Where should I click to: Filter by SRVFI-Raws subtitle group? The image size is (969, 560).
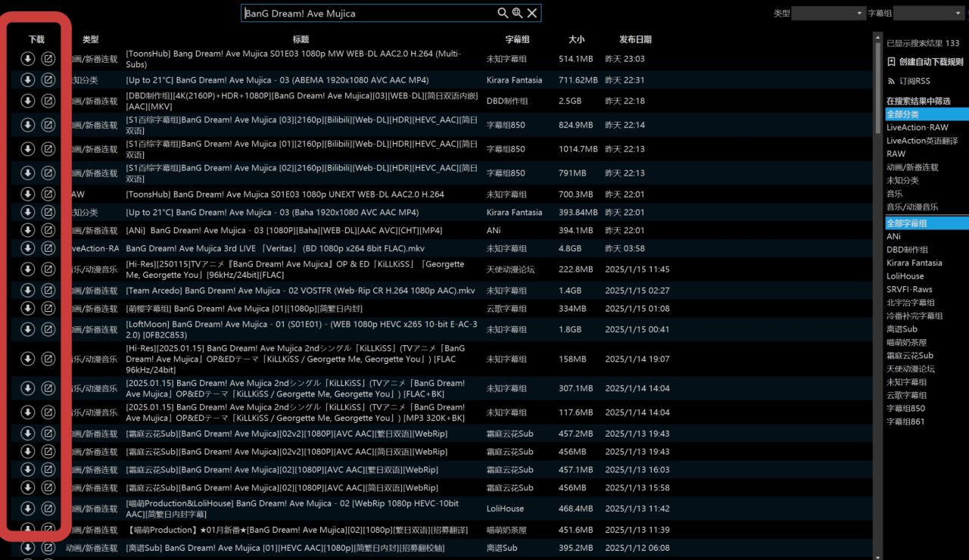[909, 289]
